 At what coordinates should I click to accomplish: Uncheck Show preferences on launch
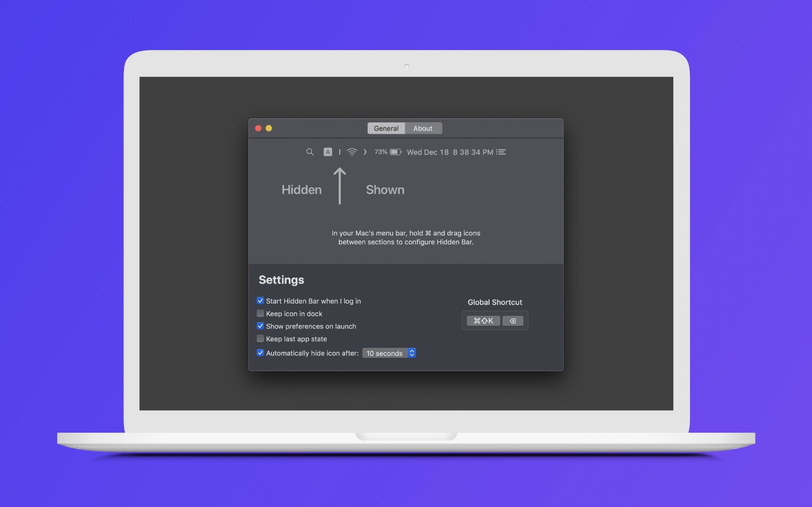click(x=260, y=326)
